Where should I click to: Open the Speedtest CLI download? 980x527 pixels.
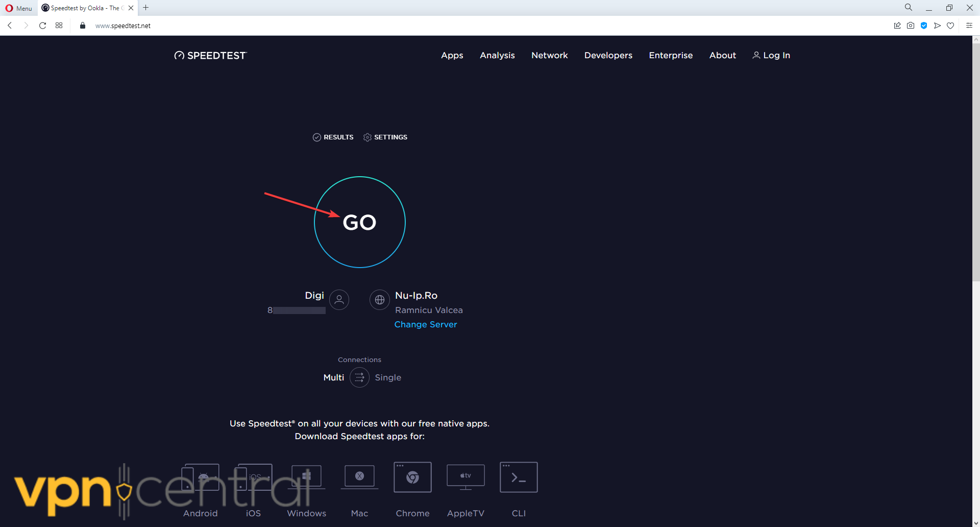(x=519, y=477)
